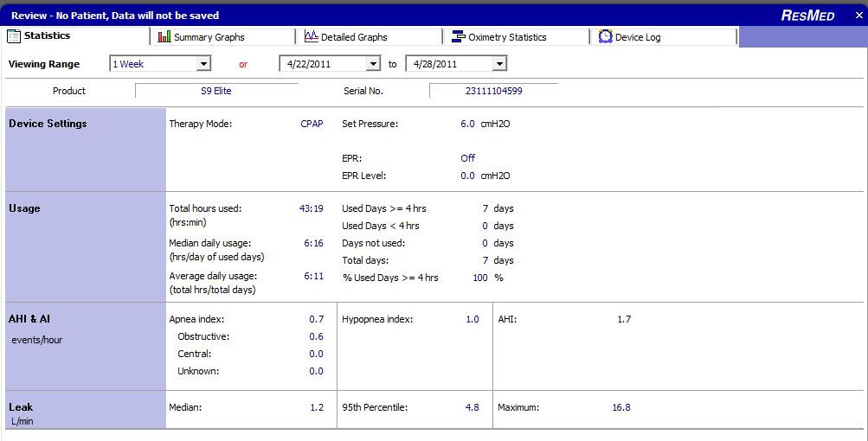The height and width of the screenshot is (441, 868).
Task: Click the Apnea index 0.7 value
Action: coord(317,319)
